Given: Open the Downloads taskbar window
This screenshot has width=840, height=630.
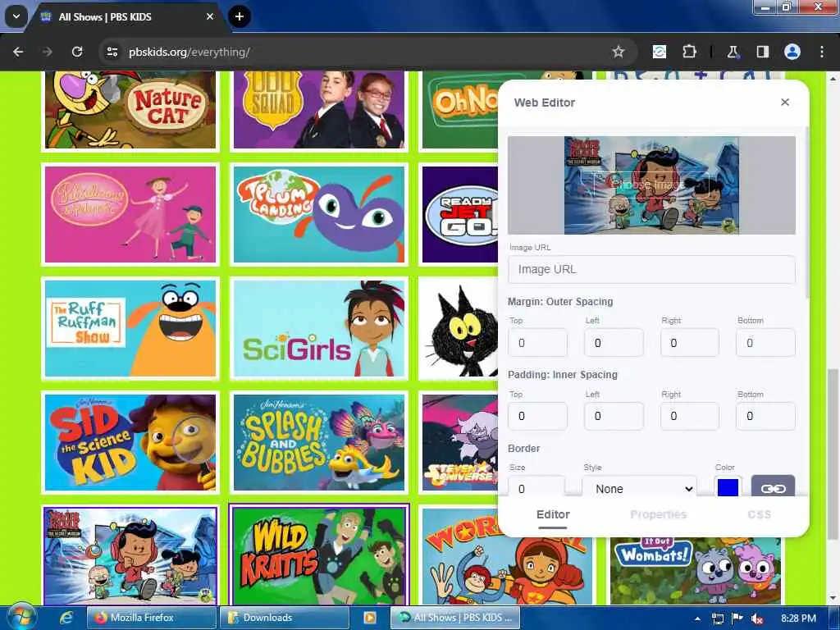Looking at the screenshot, I should coord(284,618).
